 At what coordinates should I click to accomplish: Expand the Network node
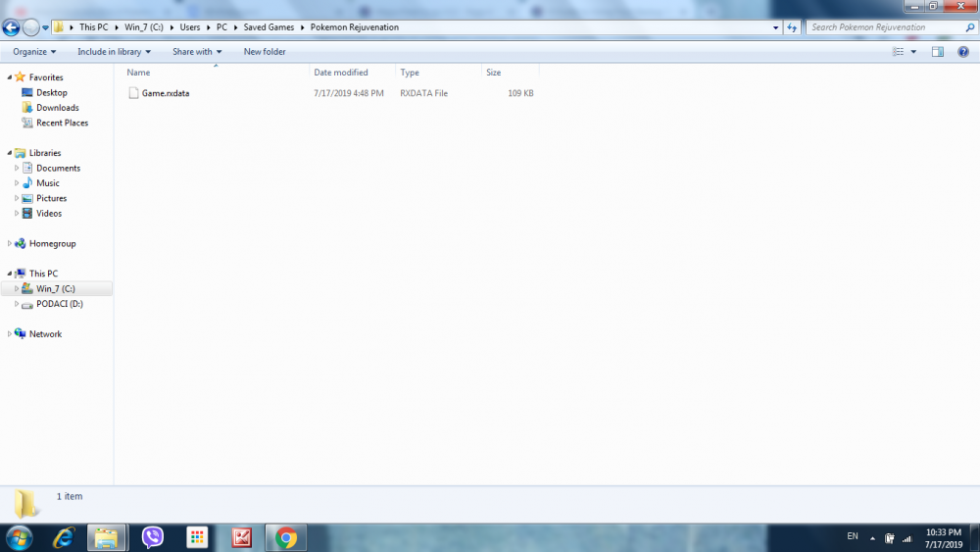pyautogui.click(x=10, y=333)
